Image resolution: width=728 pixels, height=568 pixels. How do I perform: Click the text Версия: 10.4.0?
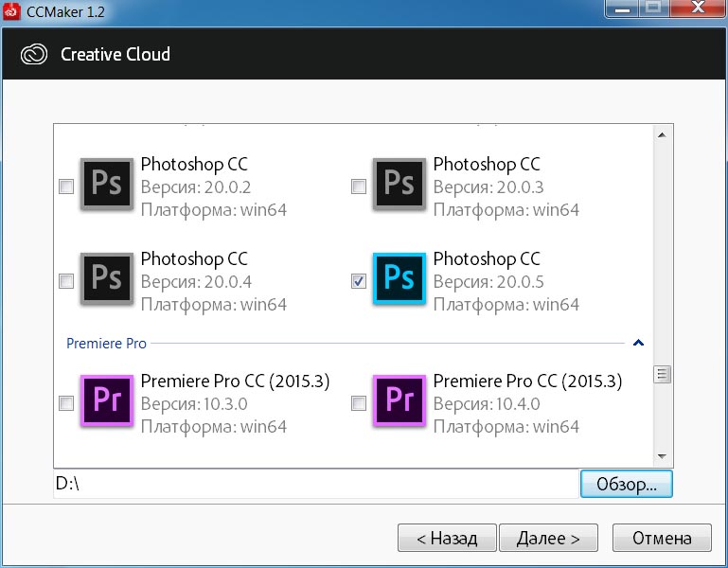[x=487, y=404]
